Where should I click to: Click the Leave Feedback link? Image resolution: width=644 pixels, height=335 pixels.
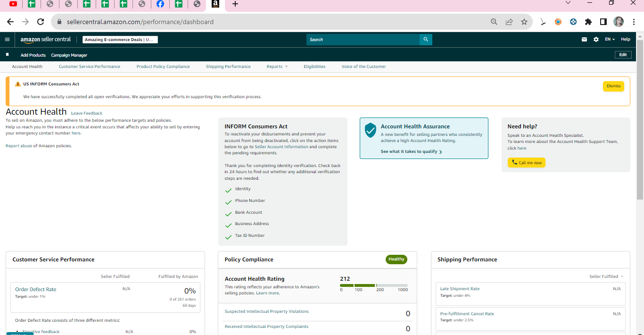87,113
